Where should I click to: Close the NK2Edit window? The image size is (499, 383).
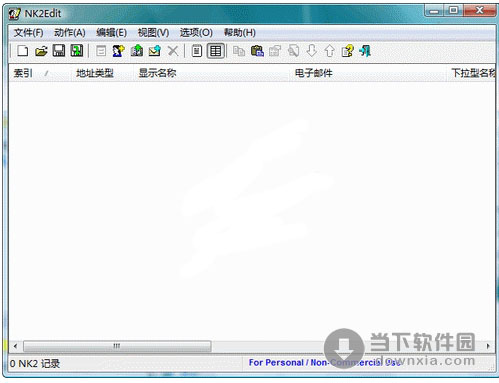[479, 11]
